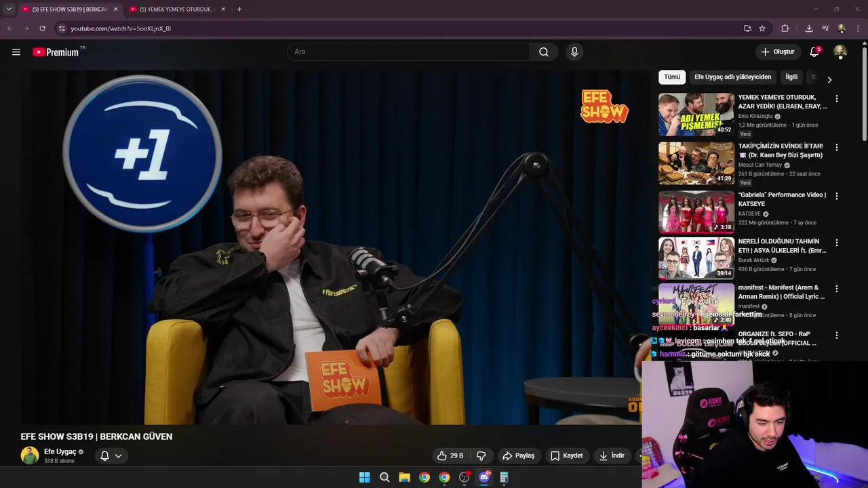
Task: Click the Chrome address bar URL
Action: coord(121,28)
